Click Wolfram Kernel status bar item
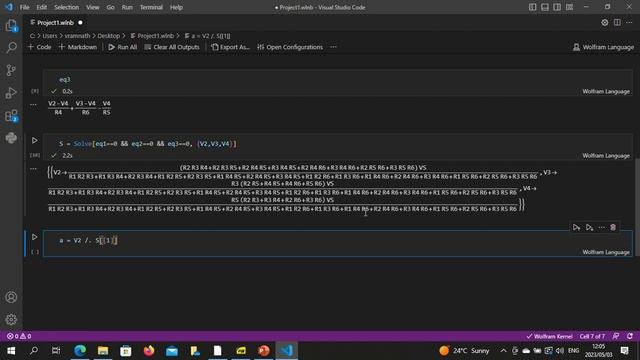Image resolution: width=640 pixels, height=360 pixels. click(549, 336)
